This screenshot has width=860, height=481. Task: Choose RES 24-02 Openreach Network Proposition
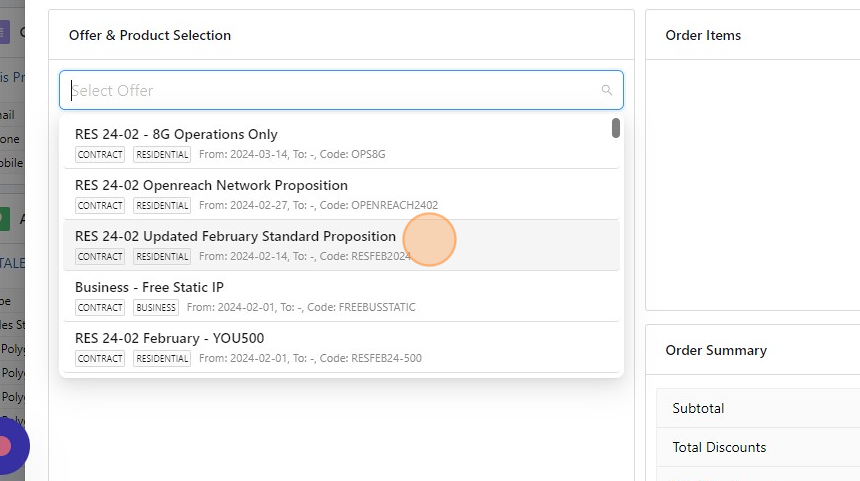click(x=211, y=185)
